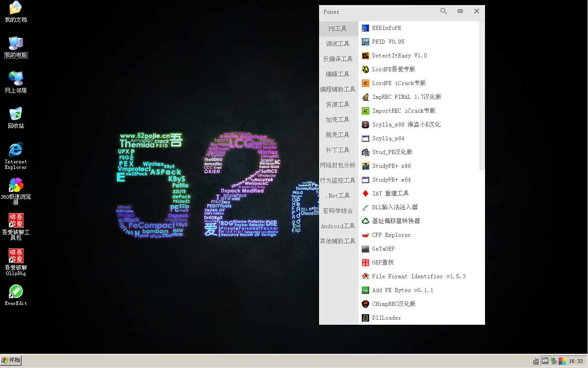The width and height of the screenshot is (588, 368).
Task: Open the 资源工具 category
Action: click(x=338, y=104)
